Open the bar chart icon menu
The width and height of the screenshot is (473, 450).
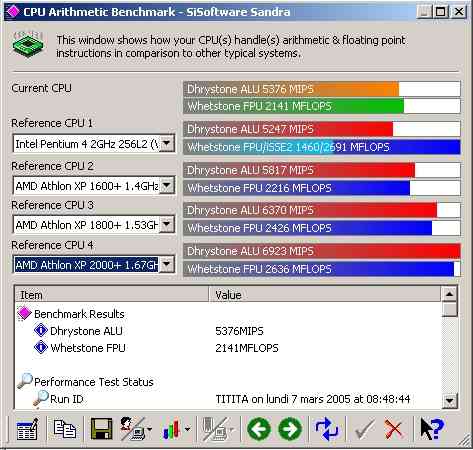[177, 429]
